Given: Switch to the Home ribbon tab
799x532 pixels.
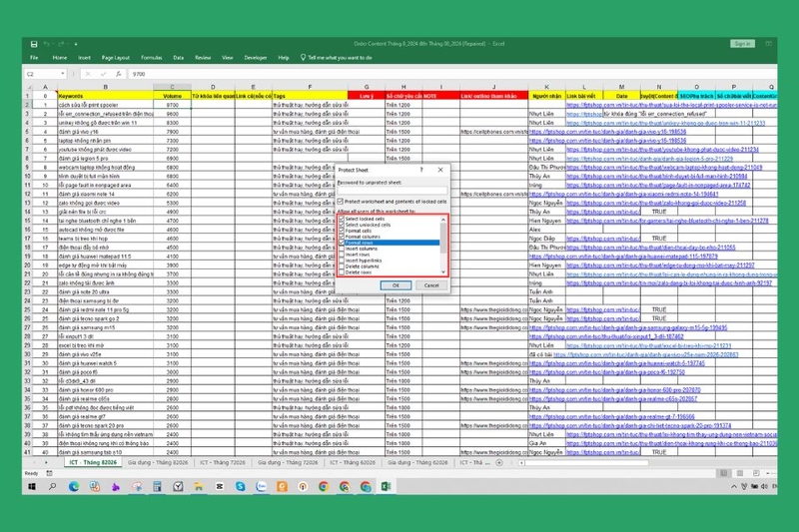Looking at the screenshot, I should click(60, 58).
